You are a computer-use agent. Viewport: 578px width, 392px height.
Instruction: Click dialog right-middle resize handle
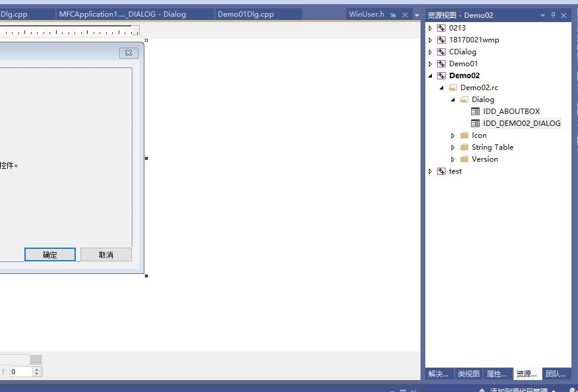coord(146,159)
